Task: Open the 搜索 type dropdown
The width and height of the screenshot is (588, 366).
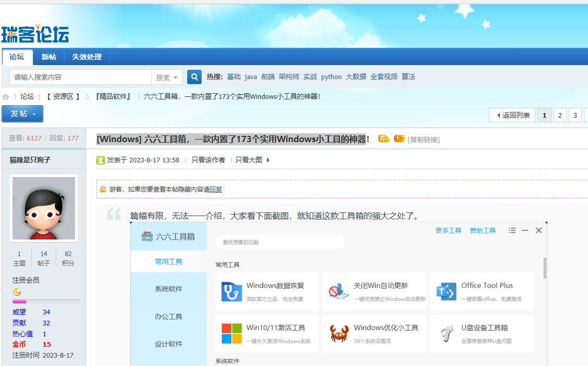Action: pos(167,77)
